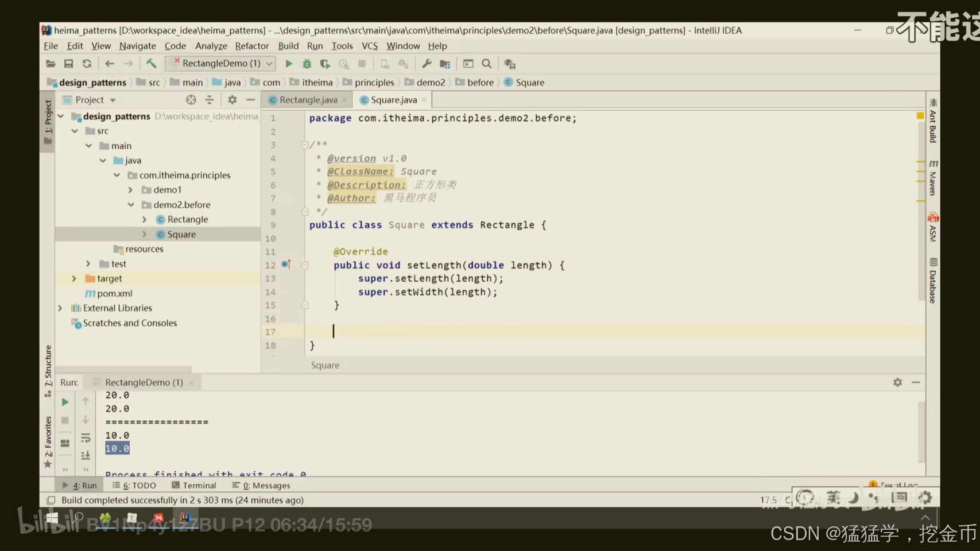Image resolution: width=980 pixels, height=551 pixels.
Task: Click the locate-in-project crosshair icon
Action: tap(191, 100)
